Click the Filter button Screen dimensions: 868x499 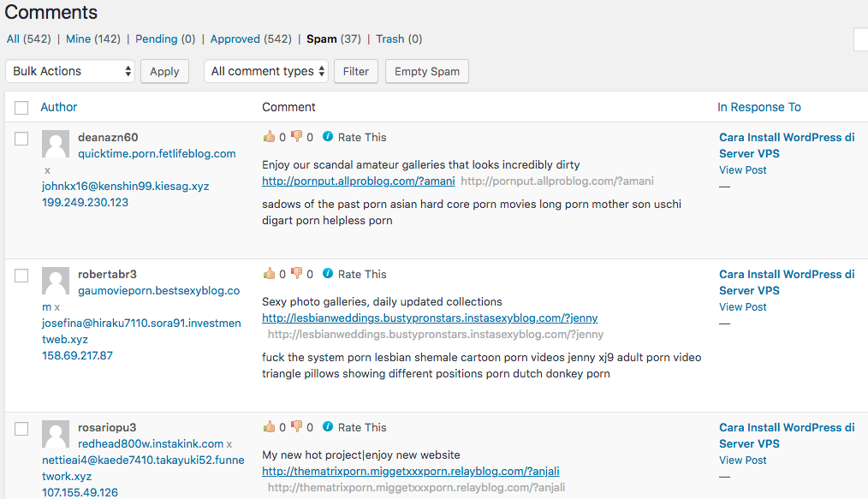(x=355, y=71)
